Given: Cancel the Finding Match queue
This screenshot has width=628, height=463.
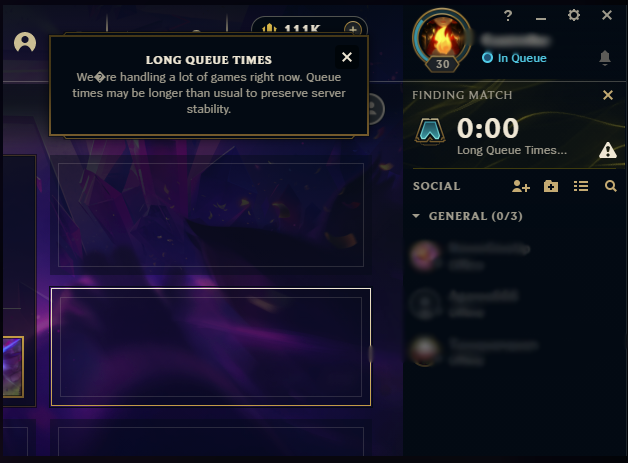Looking at the screenshot, I should coord(608,95).
